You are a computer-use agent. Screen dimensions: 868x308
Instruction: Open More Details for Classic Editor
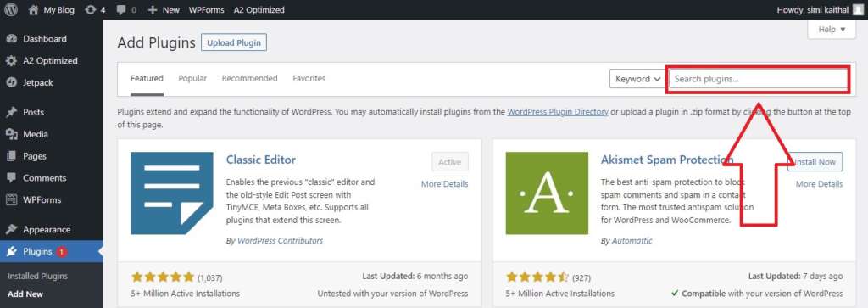(444, 184)
